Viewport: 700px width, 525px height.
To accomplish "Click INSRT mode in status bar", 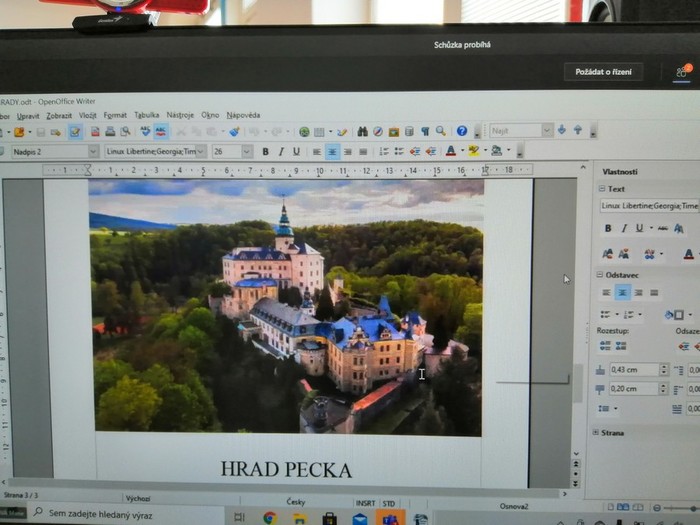I will 365,504.
